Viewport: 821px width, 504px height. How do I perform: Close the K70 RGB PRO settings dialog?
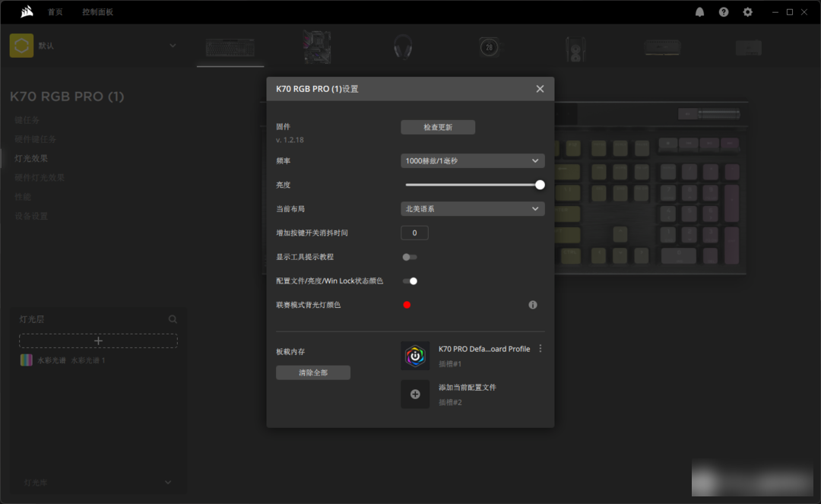(x=540, y=89)
